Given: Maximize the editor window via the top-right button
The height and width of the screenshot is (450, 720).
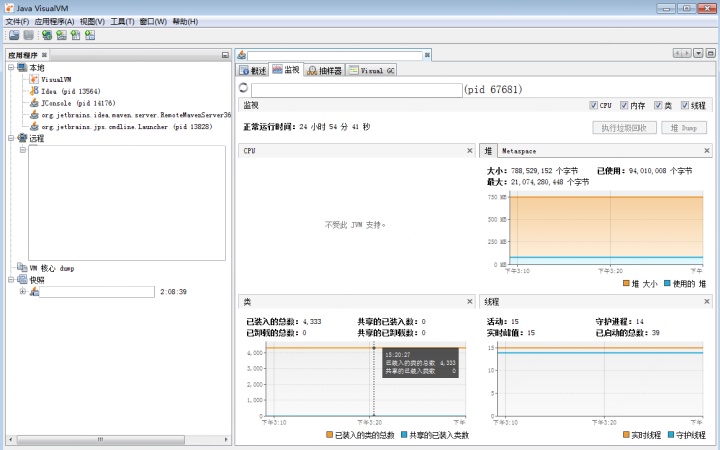Looking at the screenshot, I should tap(710, 53).
